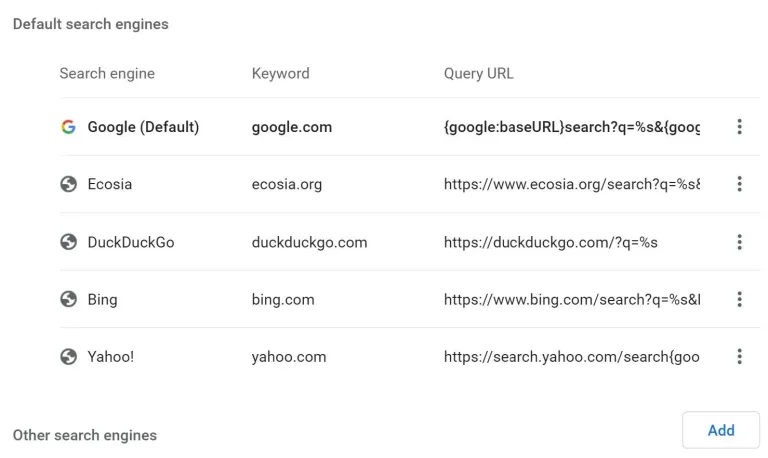Click the Query URL column header

[x=478, y=73]
